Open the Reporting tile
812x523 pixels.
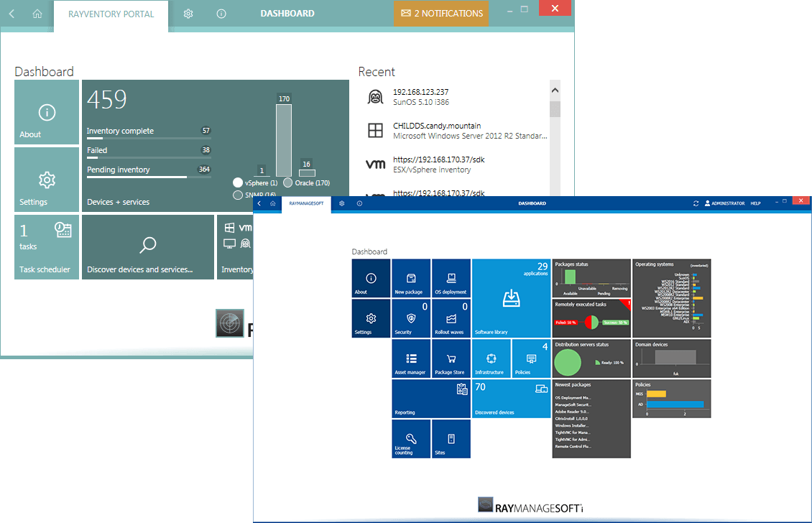pyautogui.click(x=431, y=399)
